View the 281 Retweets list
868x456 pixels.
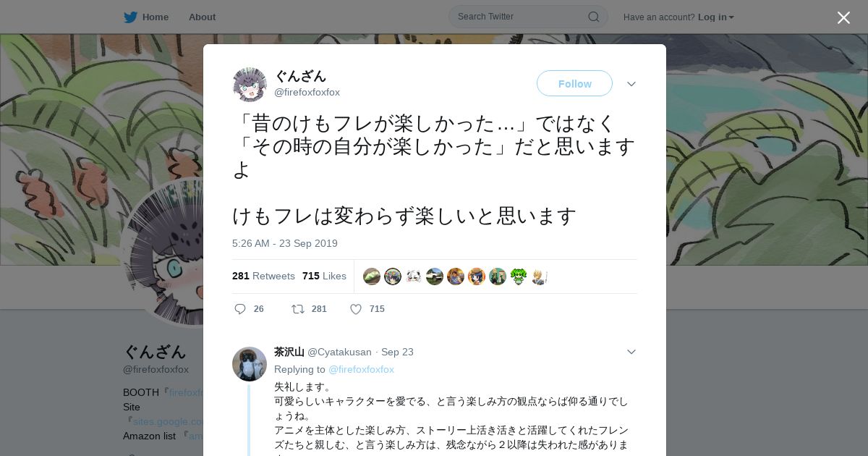click(263, 276)
